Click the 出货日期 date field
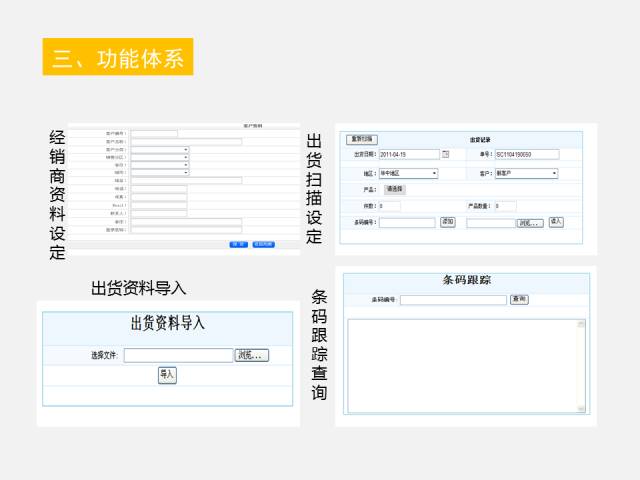The height and width of the screenshot is (480, 640). [408, 154]
